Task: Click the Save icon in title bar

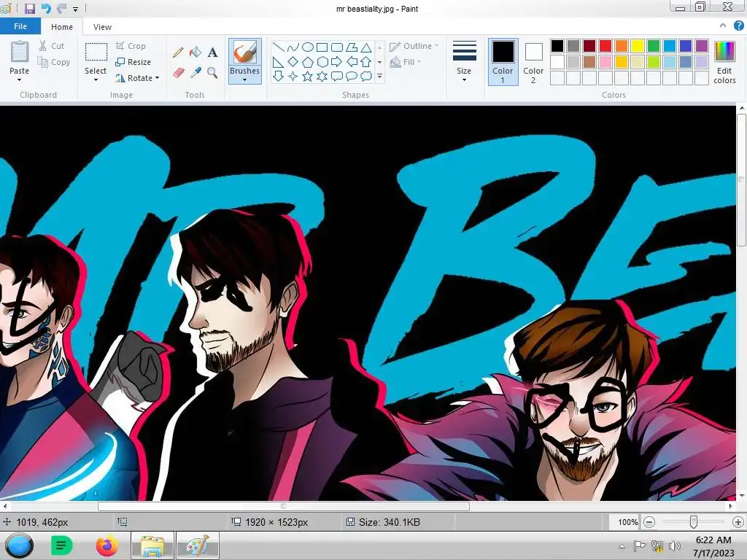Action: 29,8
